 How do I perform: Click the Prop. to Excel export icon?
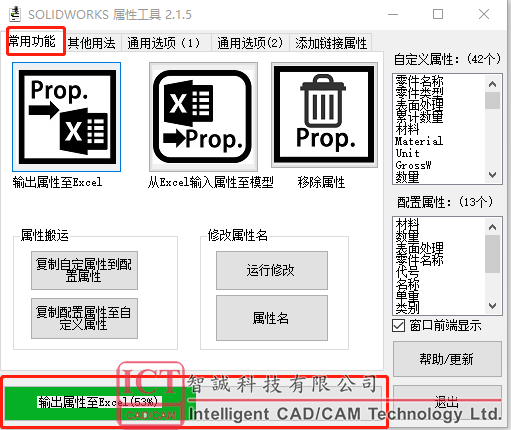[x=67, y=117]
